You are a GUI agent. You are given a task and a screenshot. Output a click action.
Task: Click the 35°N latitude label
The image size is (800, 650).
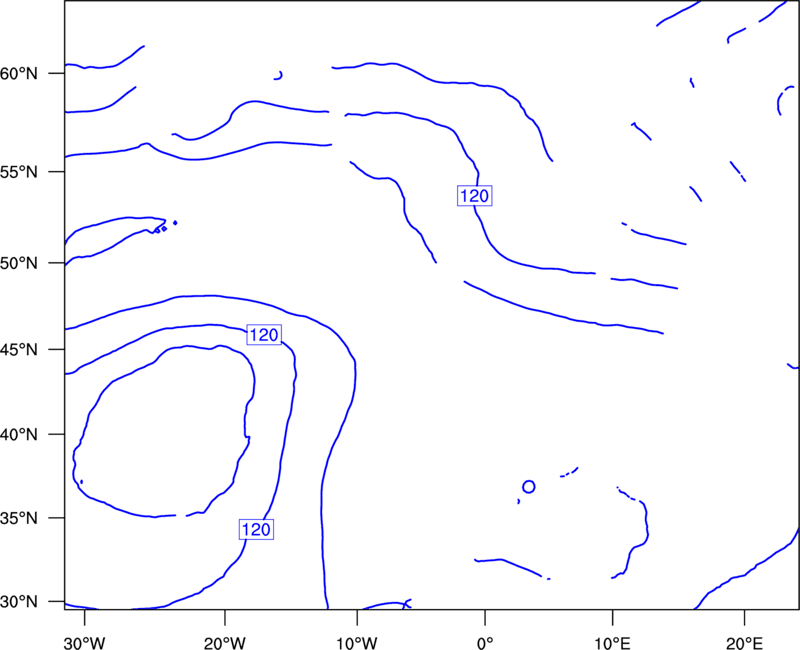(x=19, y=518)
